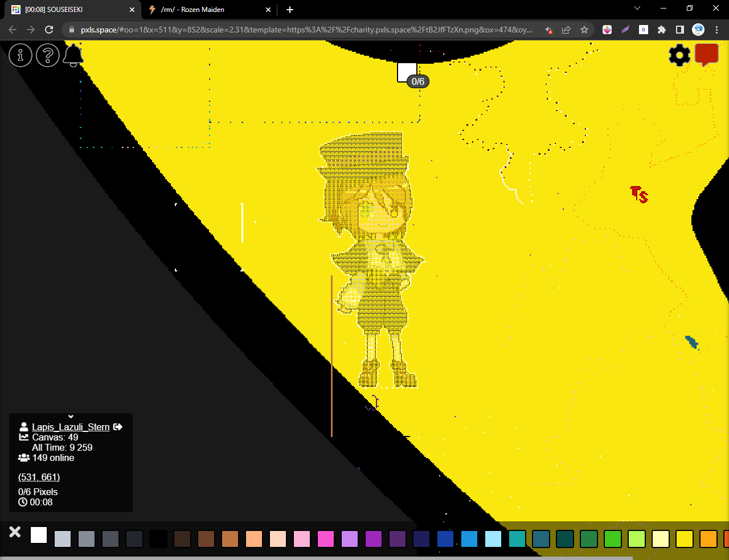Select the black color swatch
This screenshot has height=560, width=729.
pyautogui.click(x=158, y=539)
